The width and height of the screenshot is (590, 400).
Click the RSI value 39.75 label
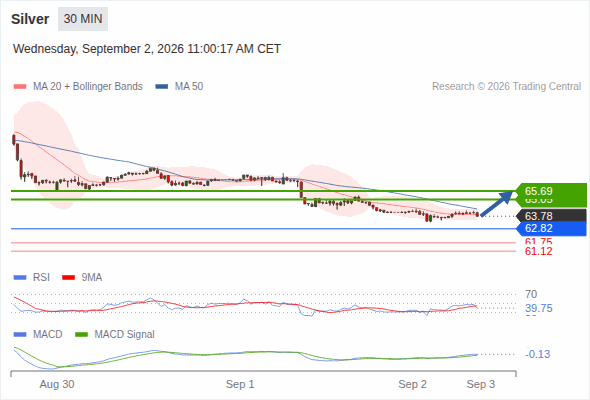(539, 308)
